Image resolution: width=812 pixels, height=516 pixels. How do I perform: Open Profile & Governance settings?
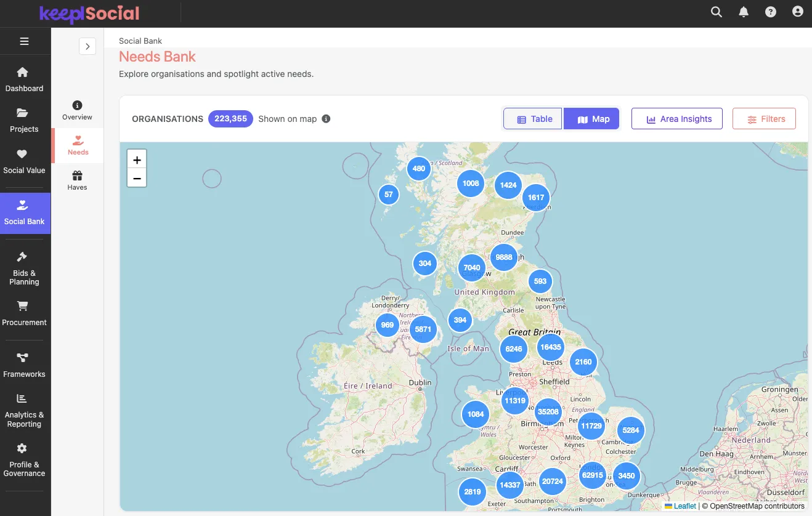click(x=25, y=460)
